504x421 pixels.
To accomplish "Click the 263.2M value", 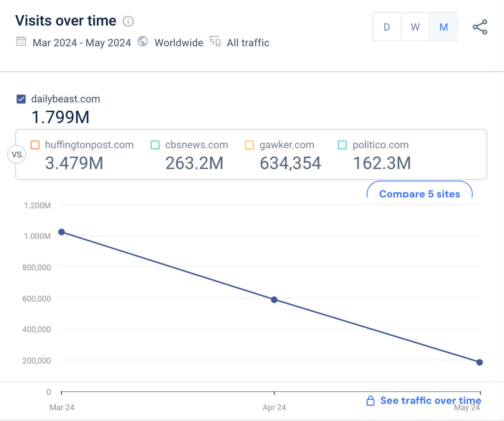I will [194, 163].
